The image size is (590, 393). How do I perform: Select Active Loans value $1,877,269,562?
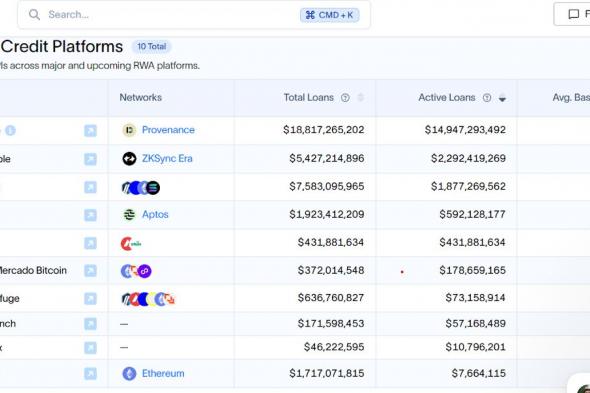[x=468, y=186]
